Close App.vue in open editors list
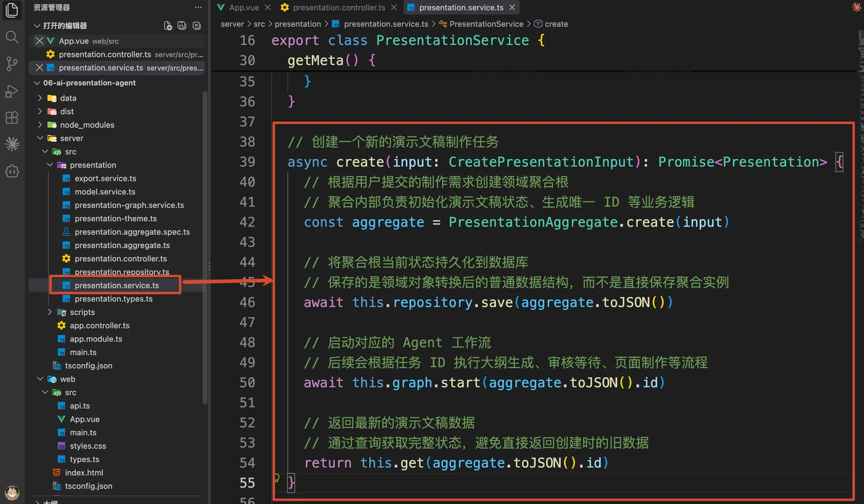Screen dimensions: 864x504 pos(39,41)
